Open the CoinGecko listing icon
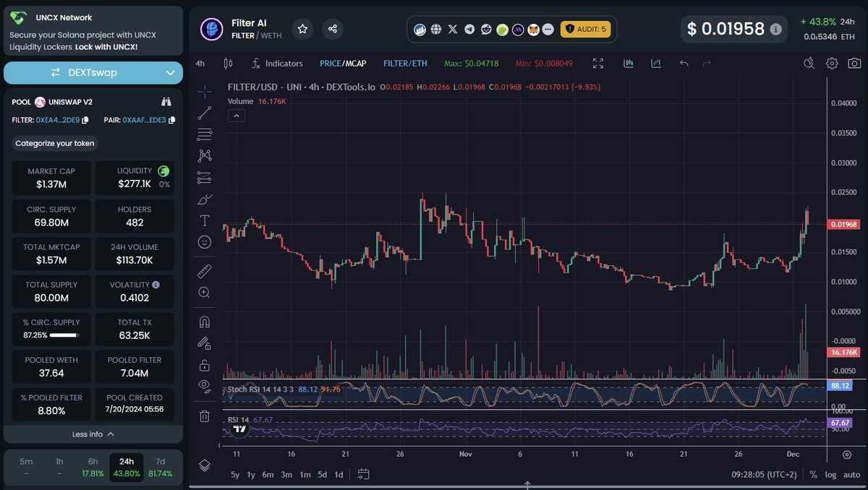Image resolution: width=868 pixels, height=490 pixels. pyautogui.click(x=502, y=30)
